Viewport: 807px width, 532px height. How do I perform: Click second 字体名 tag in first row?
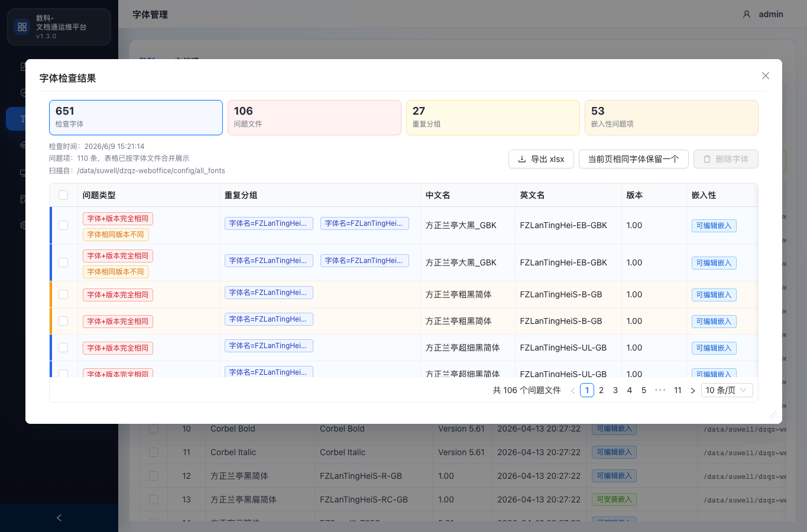pos(364,223)
